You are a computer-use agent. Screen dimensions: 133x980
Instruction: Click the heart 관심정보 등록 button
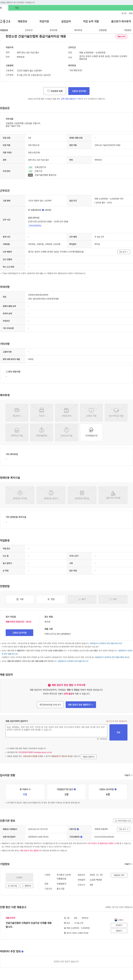tap(55, 91)
